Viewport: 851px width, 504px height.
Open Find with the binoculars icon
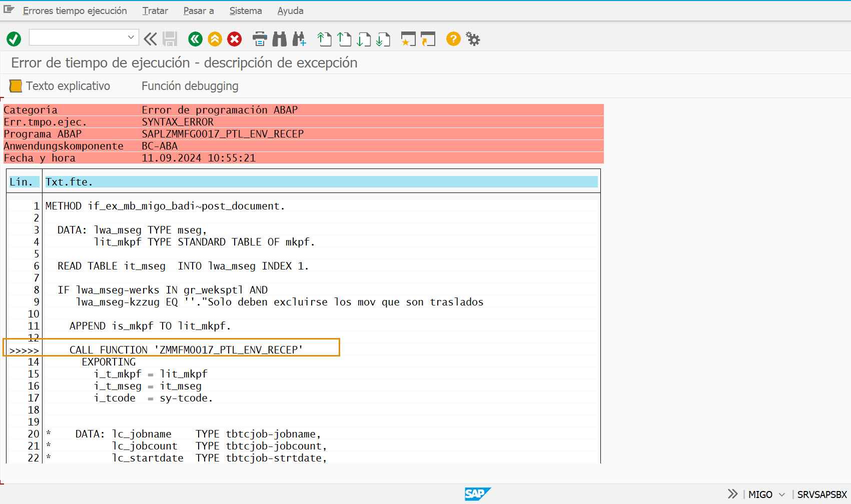279,39
